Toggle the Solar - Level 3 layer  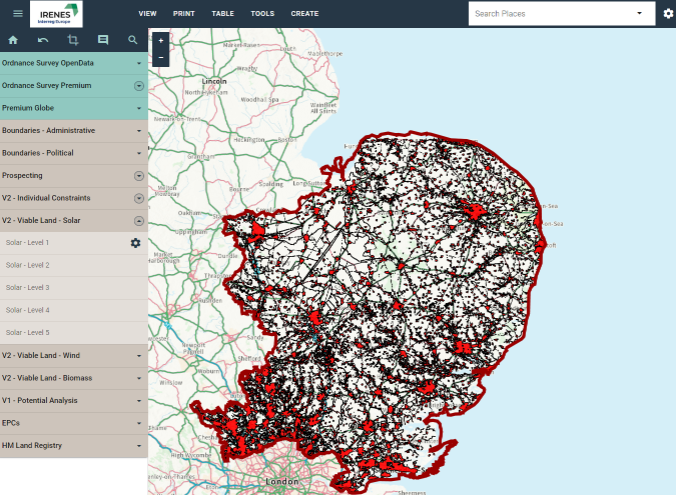pyautogui.click(x=27, y=287)
